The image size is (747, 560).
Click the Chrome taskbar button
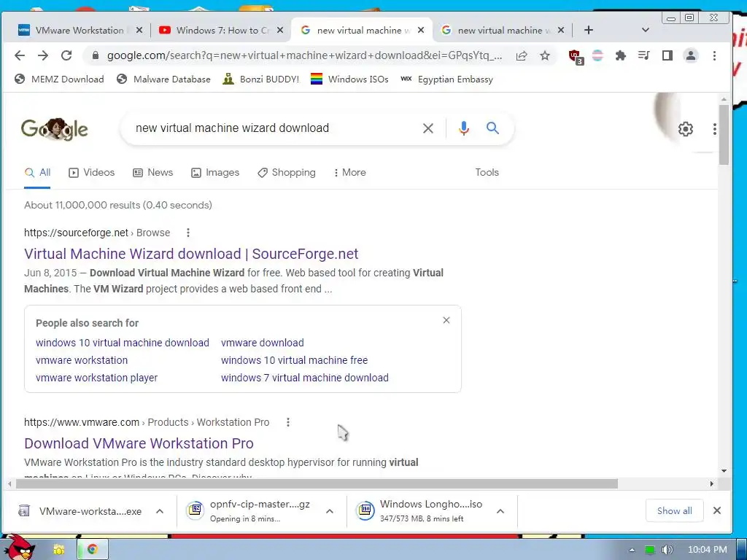click(x=93, y=550)
